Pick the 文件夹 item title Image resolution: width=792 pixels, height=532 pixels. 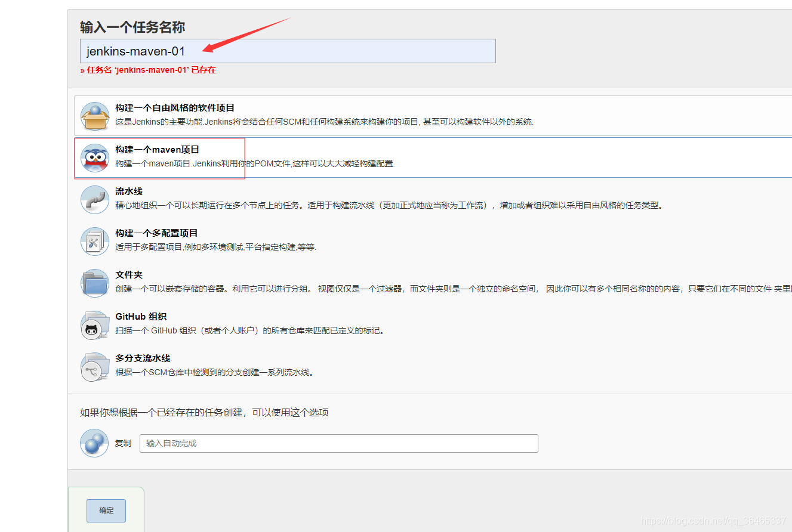[129, 275]
